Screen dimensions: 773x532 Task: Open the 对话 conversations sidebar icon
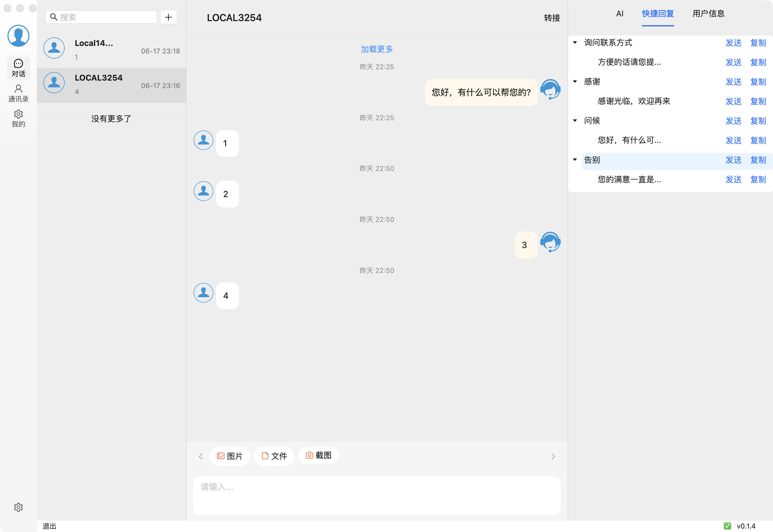(18, 68)
